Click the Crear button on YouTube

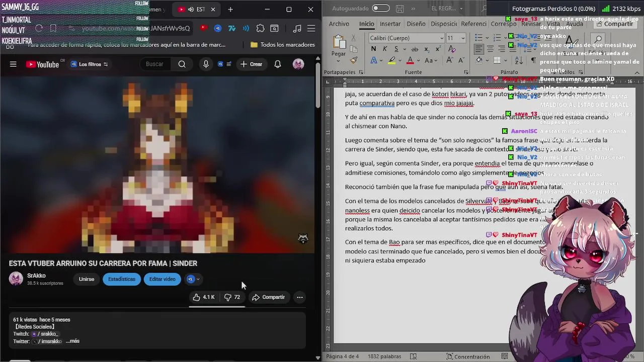click(251, 64)
